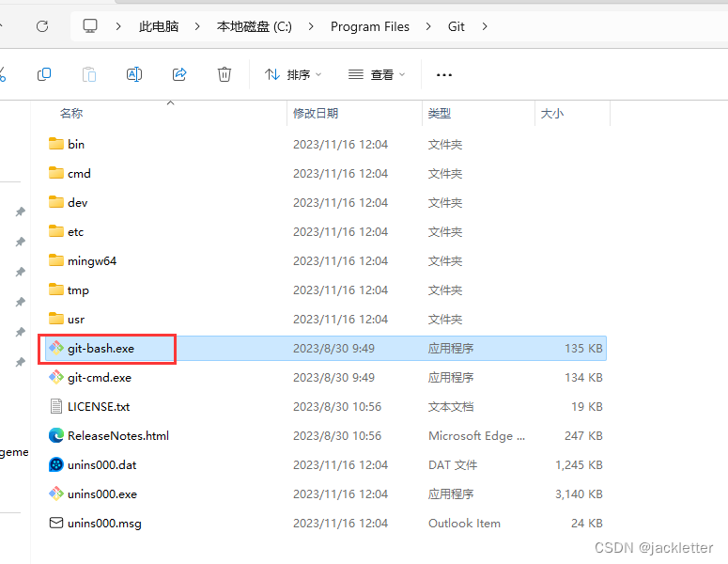
Task: Select the tmp folder icon
Action: click(x=56, y=290)
